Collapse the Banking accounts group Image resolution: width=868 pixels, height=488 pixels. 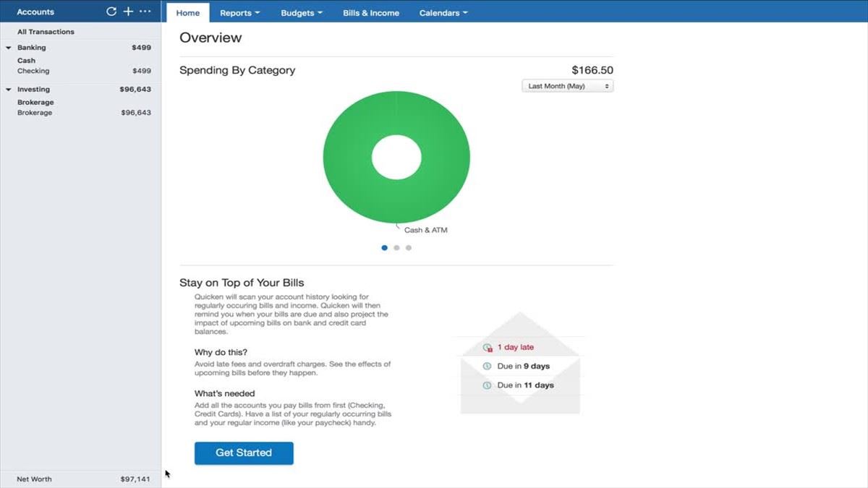(9, 48)
